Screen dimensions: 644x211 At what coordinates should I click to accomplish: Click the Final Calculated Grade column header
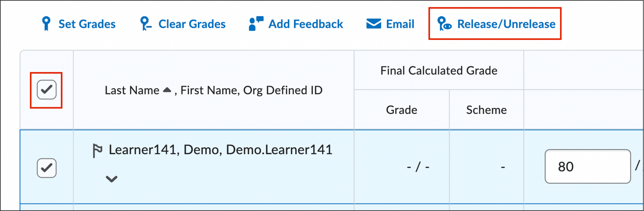[x=439, y=70]
